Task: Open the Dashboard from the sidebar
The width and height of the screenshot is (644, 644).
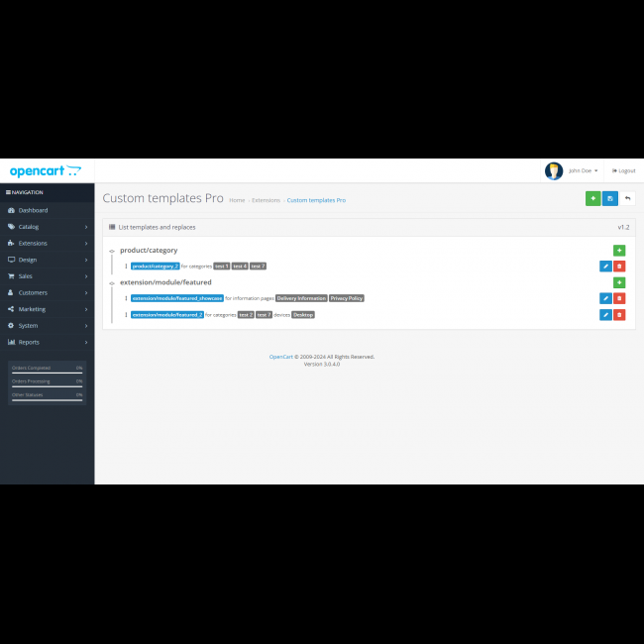Action: pos(32,210)
